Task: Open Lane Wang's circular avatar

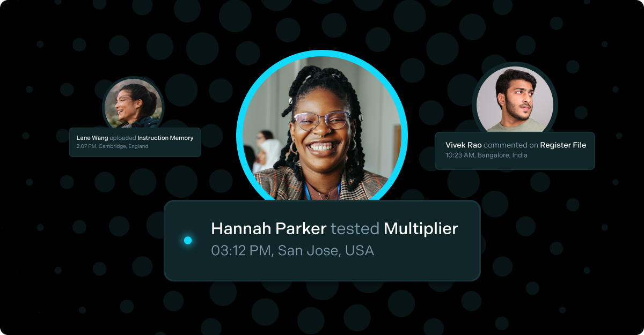Action: pyautogui.click(x=133, y=104)
